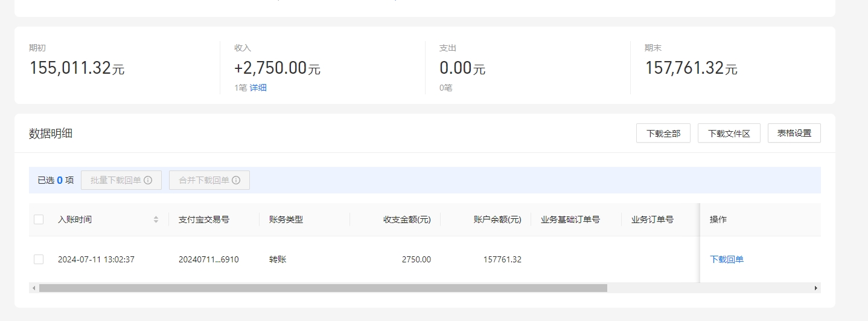Tick the select-all checkbox in the table header
Screen dimensions: 868x321
click(x=39, y=219)
